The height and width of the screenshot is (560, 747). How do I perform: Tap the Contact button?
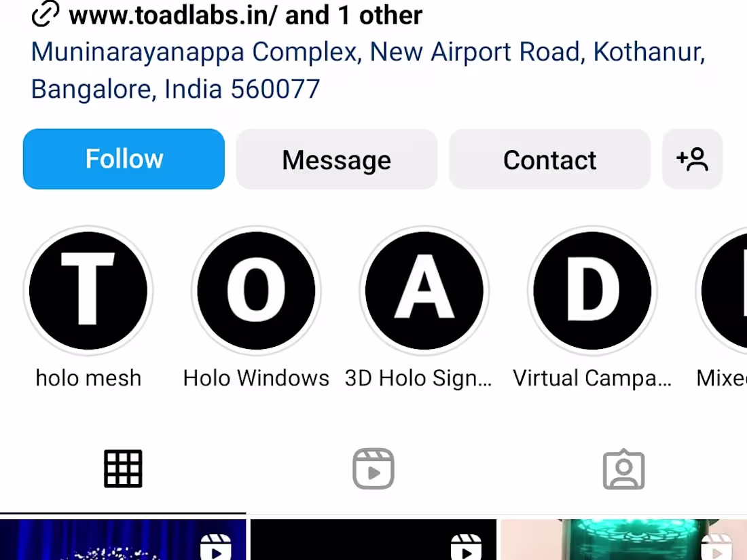click(x=550, y=159)
